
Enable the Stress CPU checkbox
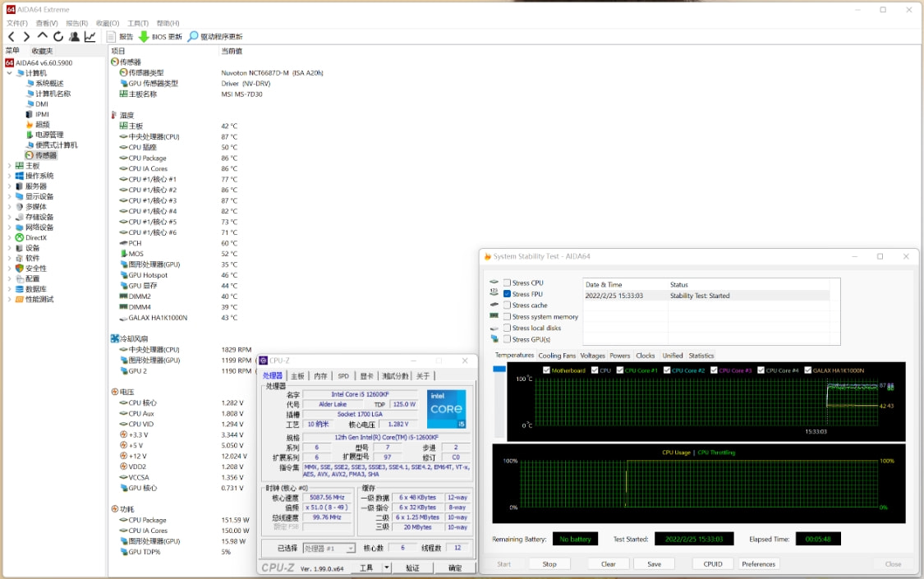507,283
